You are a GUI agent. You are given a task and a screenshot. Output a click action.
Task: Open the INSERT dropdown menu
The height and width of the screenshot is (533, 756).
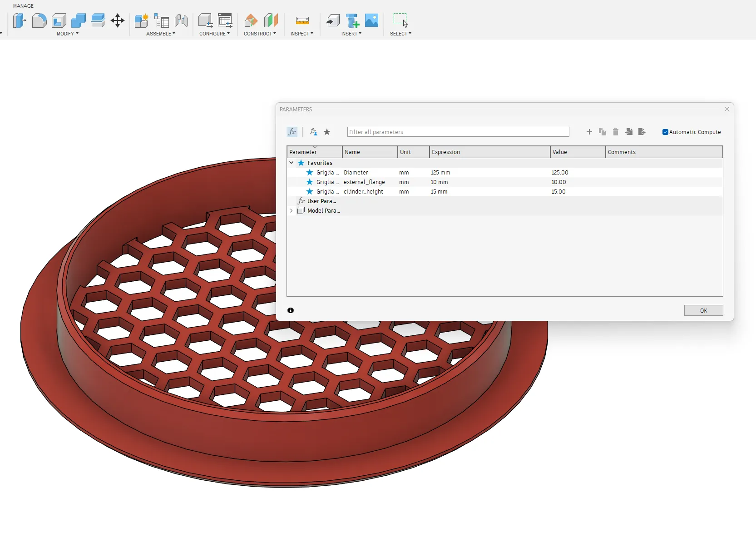click(x=351, y=34)
